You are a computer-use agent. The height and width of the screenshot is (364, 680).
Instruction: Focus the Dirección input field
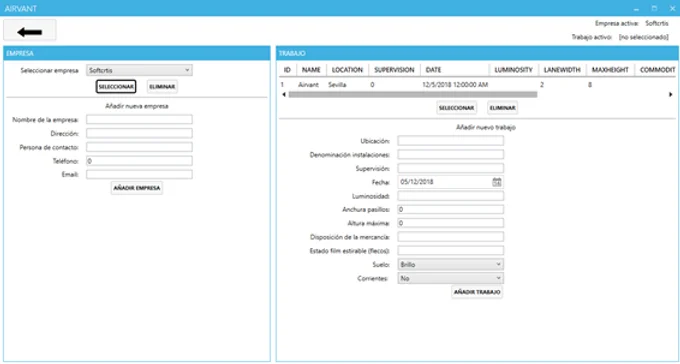pyautogui.click(x=139, y=133)
